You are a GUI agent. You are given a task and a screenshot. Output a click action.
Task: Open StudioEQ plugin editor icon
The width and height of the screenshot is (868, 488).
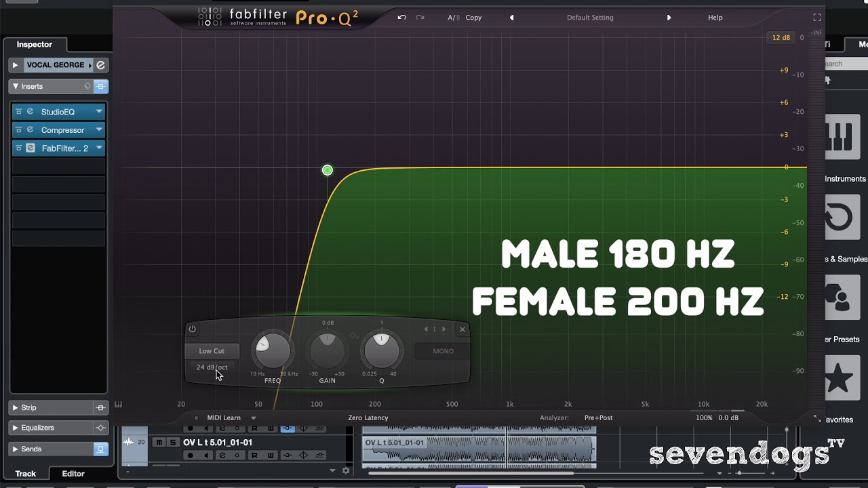[x=30, y=112]
